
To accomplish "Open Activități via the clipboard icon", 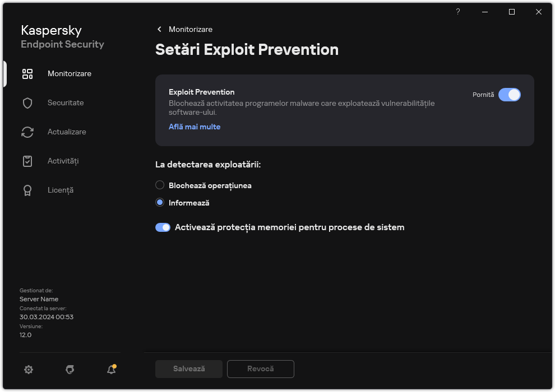I will point(27,161).
